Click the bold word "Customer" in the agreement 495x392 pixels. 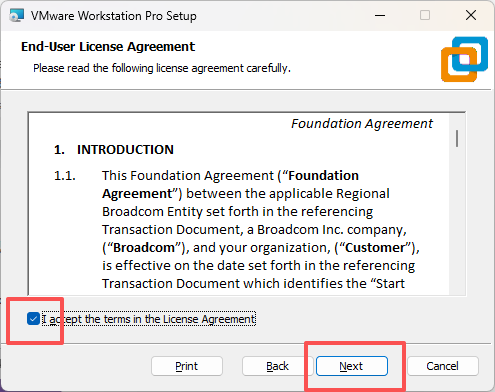375,248
